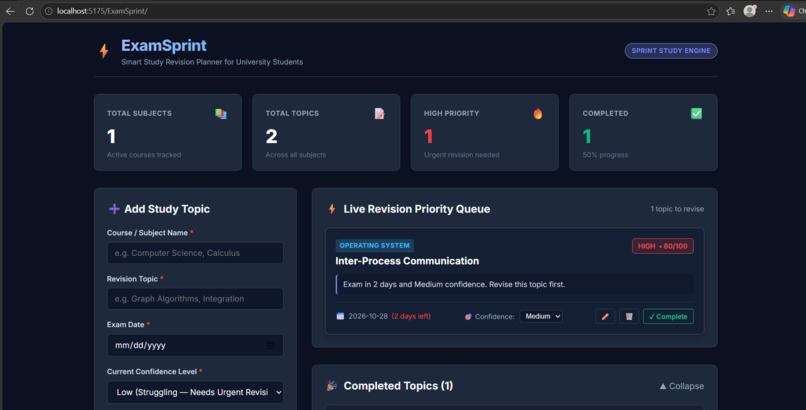The width and height of the screenshot is (806, 410).
Task: Click the target icon beside Confidence label
Action: tap(468, 316)
